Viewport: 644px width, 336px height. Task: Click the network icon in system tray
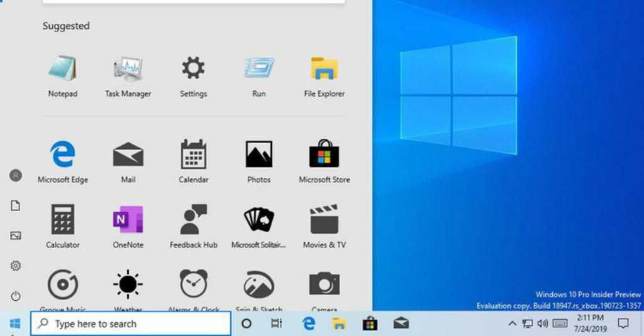tap(528, 323)
